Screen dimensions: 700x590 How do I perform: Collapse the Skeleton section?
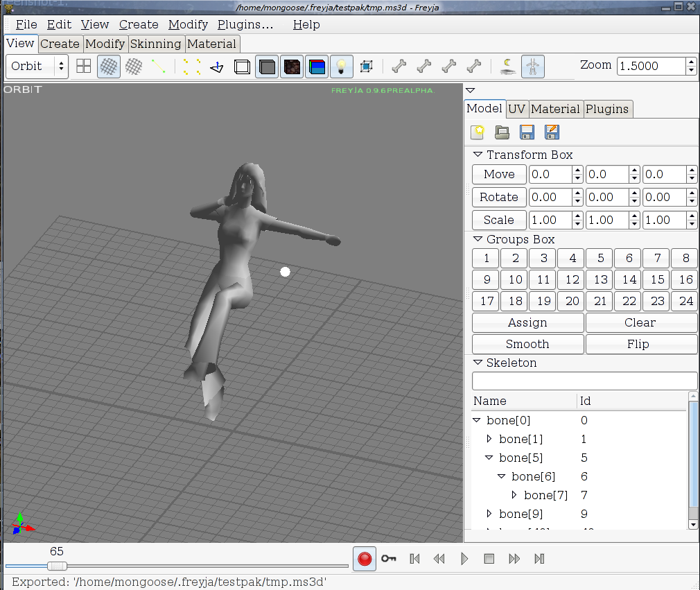pos(478,363)
